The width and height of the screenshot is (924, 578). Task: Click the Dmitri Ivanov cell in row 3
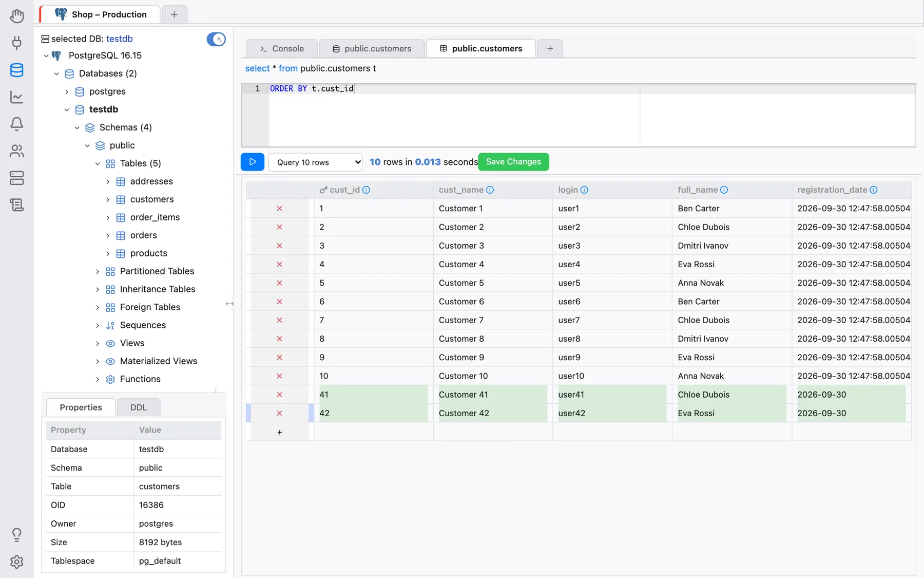click(731, 246)
